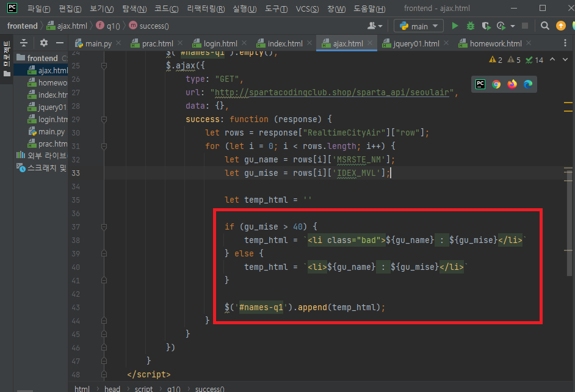The image size is (575, 392).
Task: Open the main run configuration dropdown
Action: (x=418, y=26)
